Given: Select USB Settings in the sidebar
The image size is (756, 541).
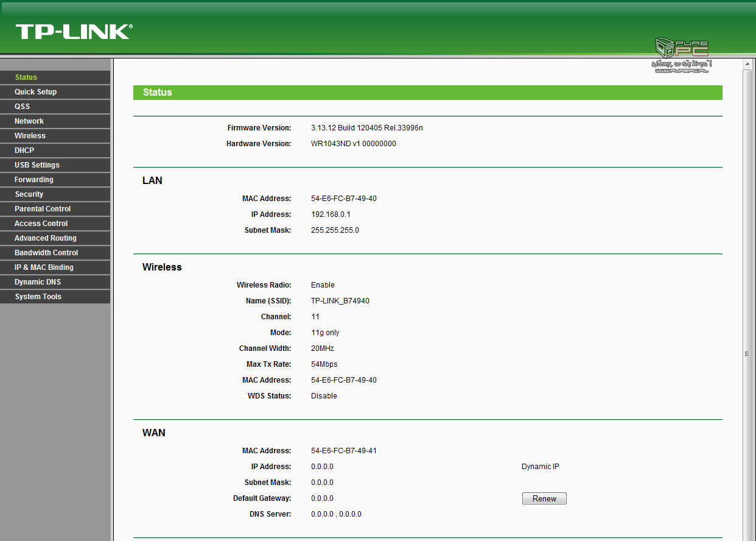Looking at the screenshot, I should (x=37, y=165).
